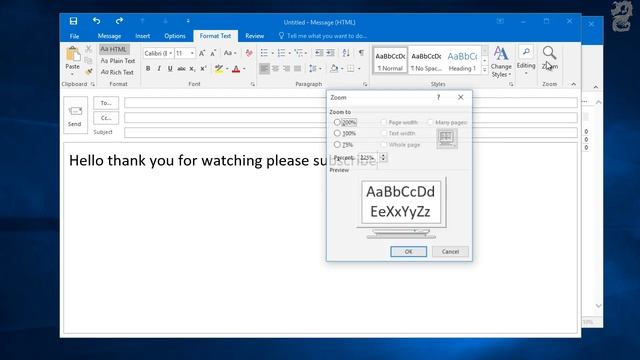Apply superscript formatting
This screenshot has width=640, height=360.
203,69
